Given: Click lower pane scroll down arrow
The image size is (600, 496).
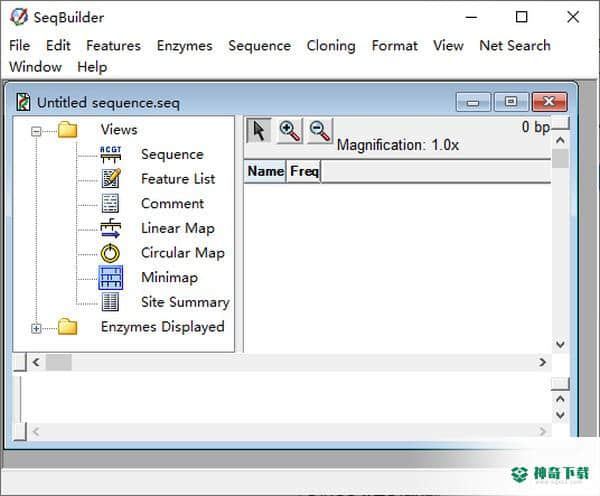Looking at the screenshot, I should coord(560,415).
